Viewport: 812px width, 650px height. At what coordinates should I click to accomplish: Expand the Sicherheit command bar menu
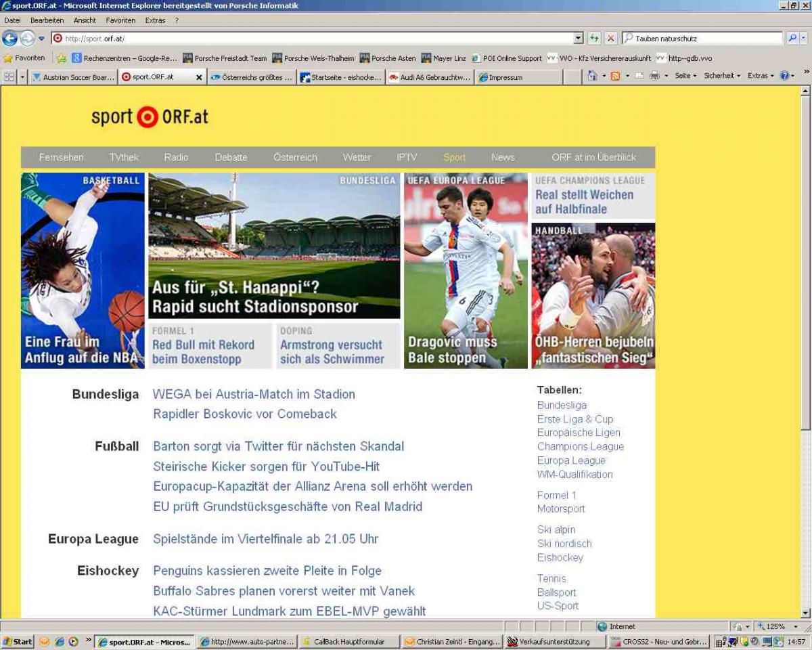pyautogui.click(x=722, y=76)
